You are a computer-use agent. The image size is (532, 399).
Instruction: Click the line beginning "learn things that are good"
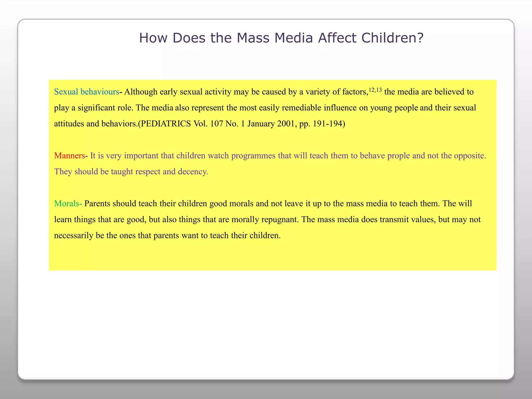point(267,220)
